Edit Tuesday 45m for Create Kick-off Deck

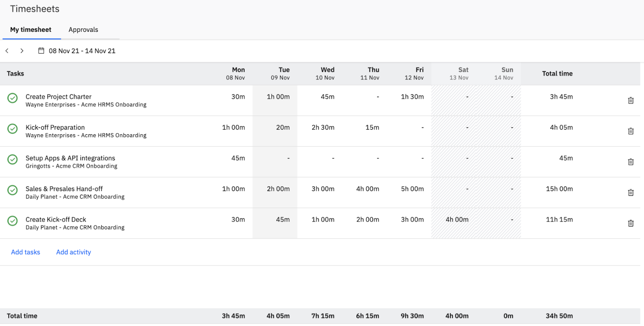(x=283, y=220)
